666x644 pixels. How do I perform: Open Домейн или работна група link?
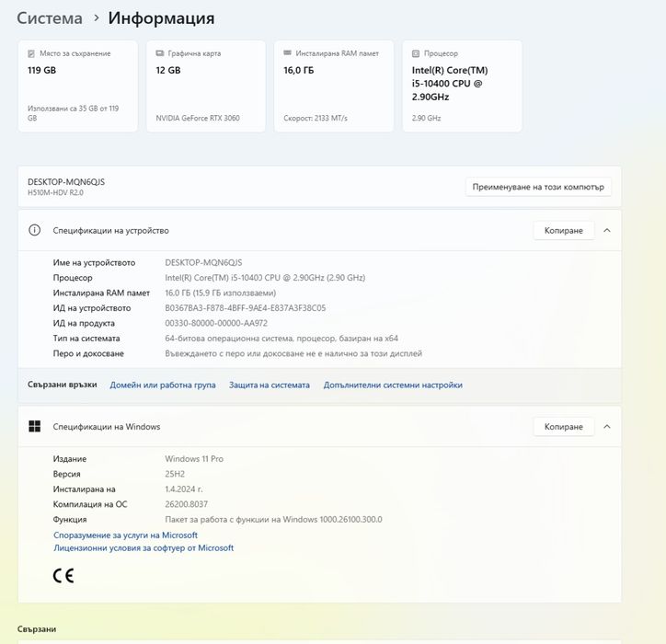tap(163, 385)
